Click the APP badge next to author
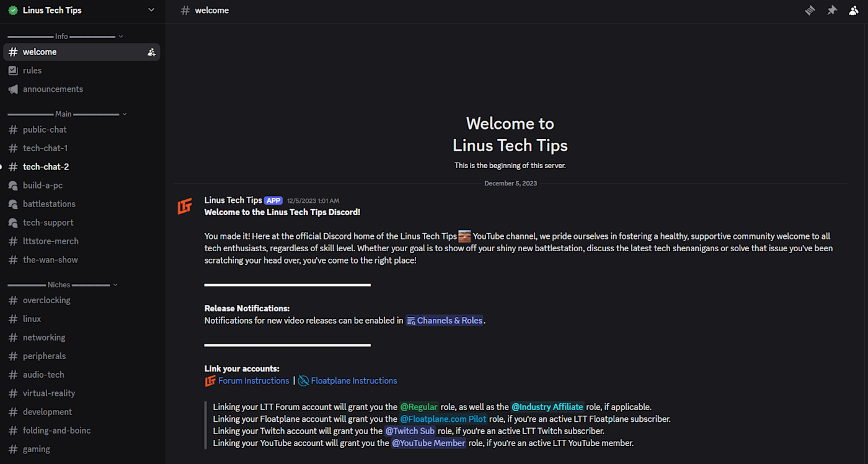Image resolution: width=868 pixels, height=464 pixels. [273, 200]
